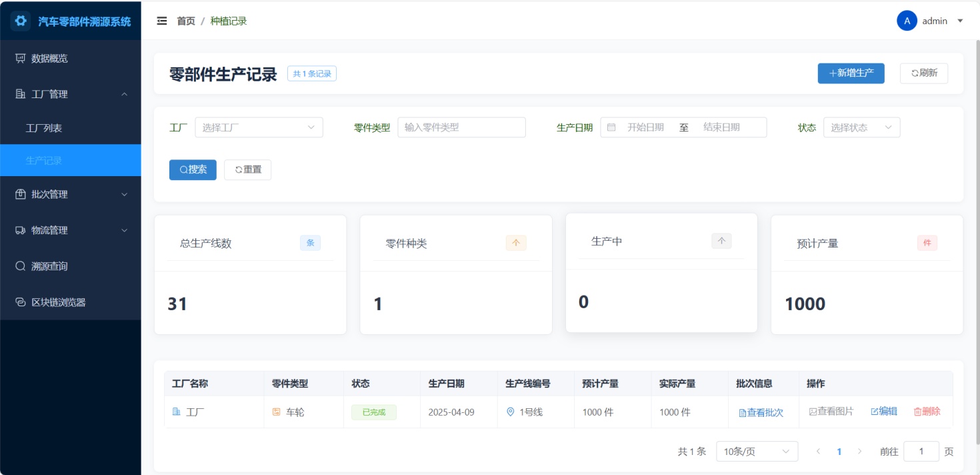Open the 工厂列表 menu item
This screenshot has width=980, height=475.
point(44,127)
